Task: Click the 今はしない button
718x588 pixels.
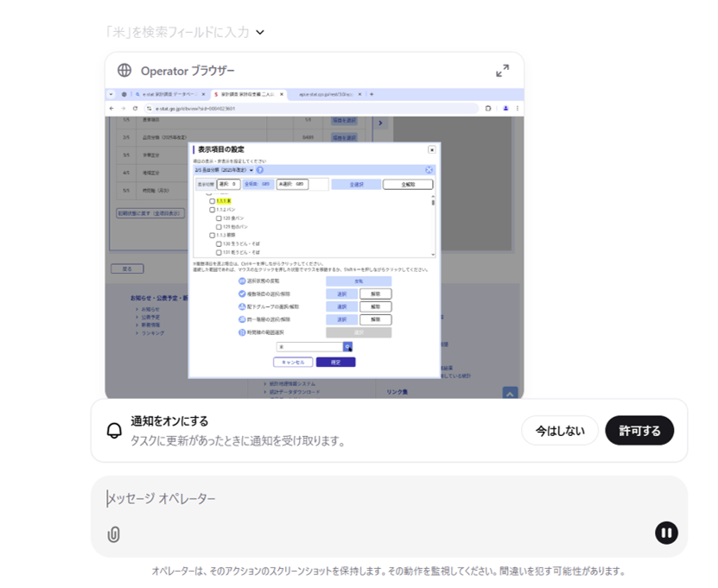Action: pos(559,430)
